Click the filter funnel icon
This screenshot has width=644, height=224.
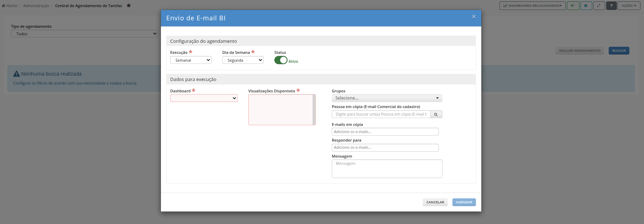tap(611, 6)
